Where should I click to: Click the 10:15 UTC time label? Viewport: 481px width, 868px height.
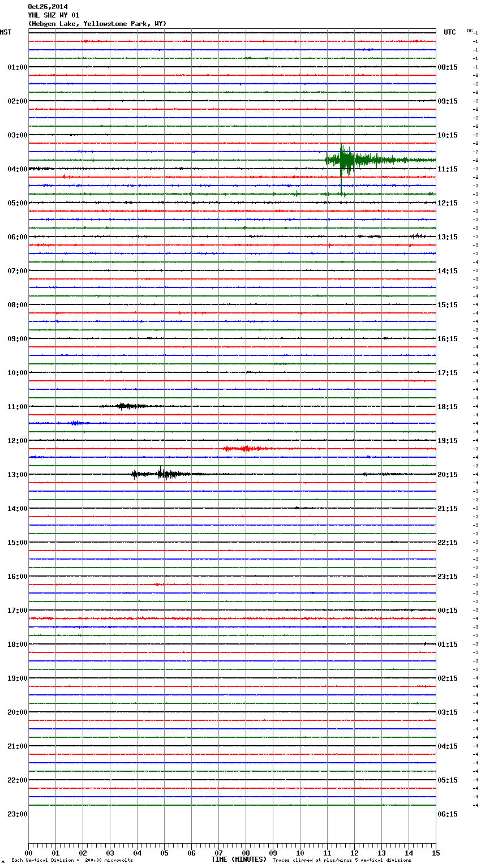coord(448,135)
